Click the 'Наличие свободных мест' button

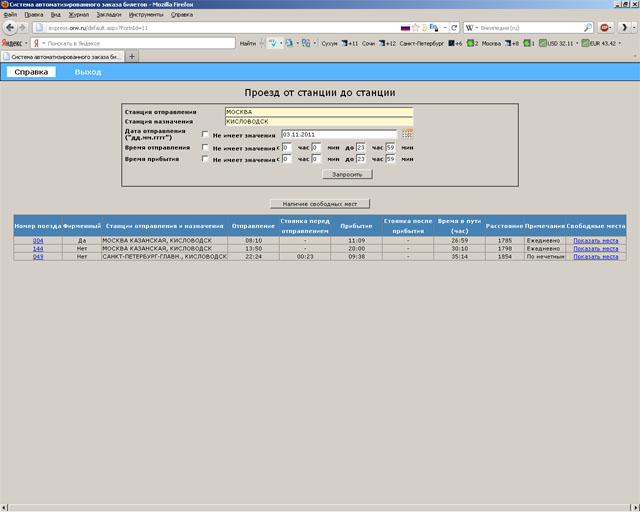coord(320,203)
